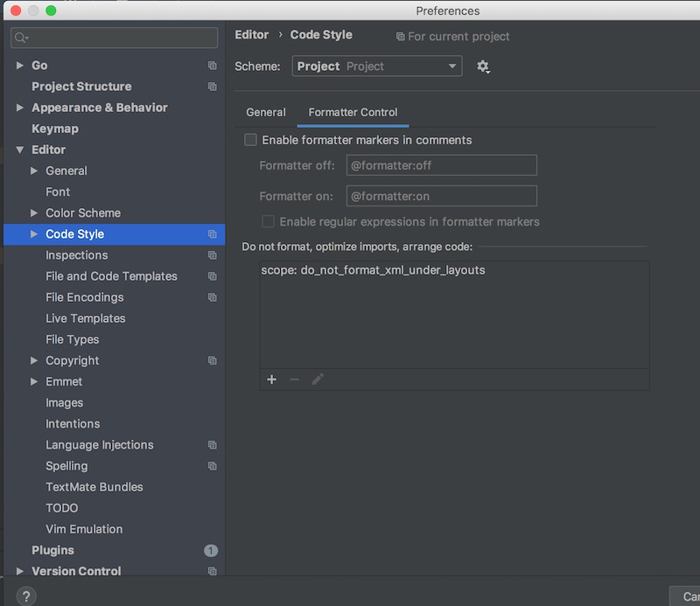Add a new do-not-format scope with plus

[x=271, y=379]
